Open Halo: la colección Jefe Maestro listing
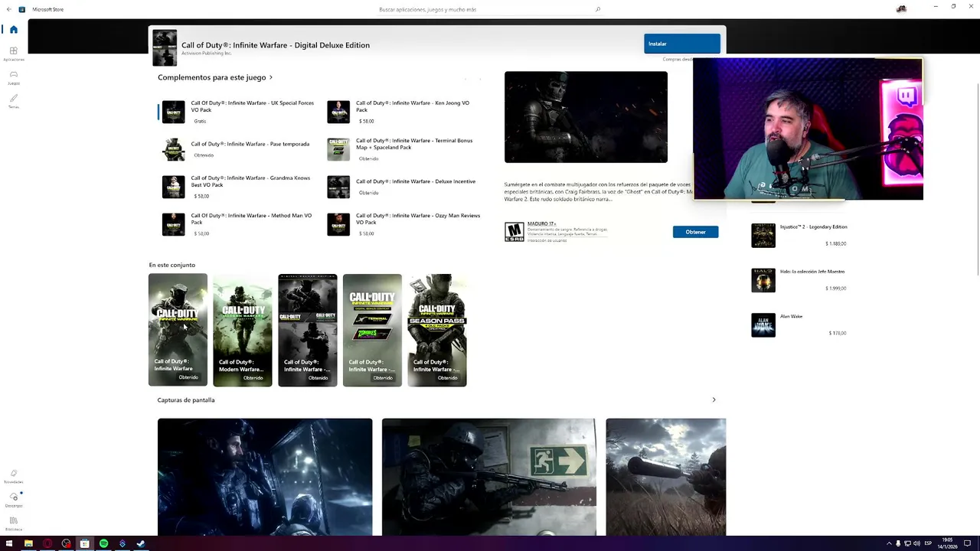The width and height of the screenshot is (980, 551). coord(800,280)
